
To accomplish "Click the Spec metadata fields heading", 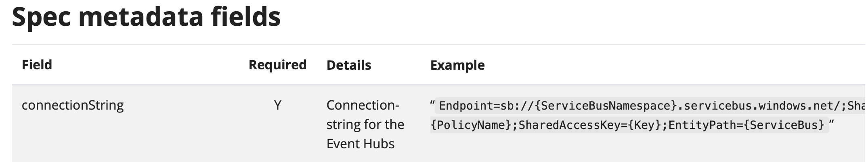I will coord(146,17).
